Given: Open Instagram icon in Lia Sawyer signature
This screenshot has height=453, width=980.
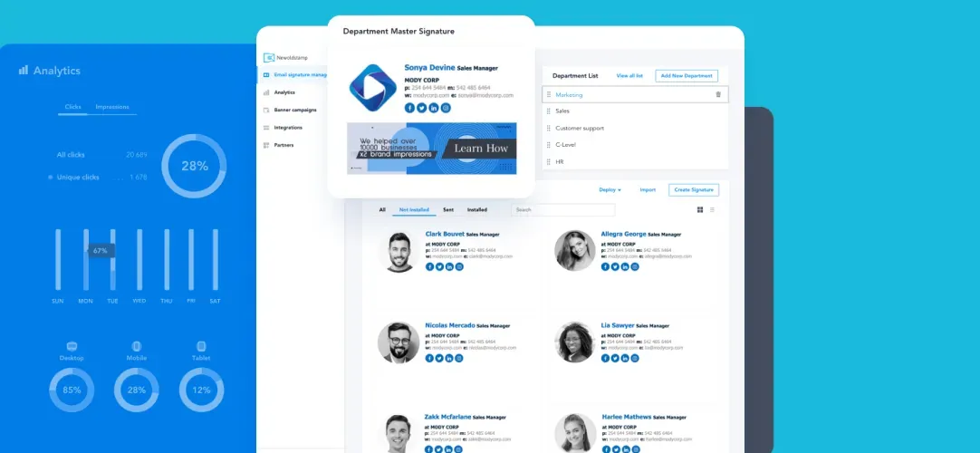Looking at the screenshot, I should point(635,359).
